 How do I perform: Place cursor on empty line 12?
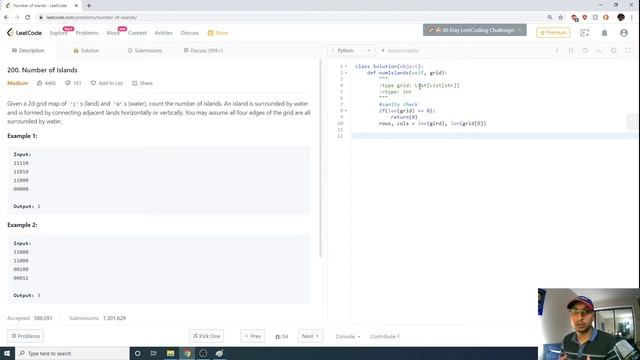[494, 136]
